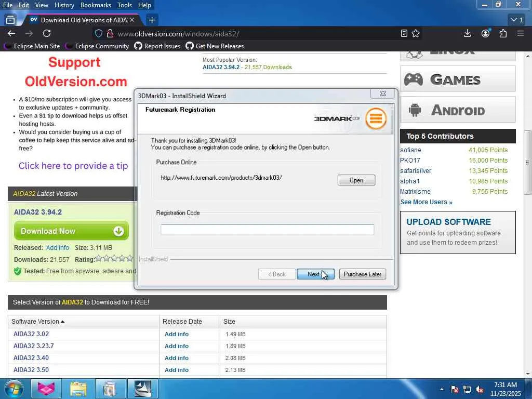Close the Download Old Versions tab

pos(132,20)
